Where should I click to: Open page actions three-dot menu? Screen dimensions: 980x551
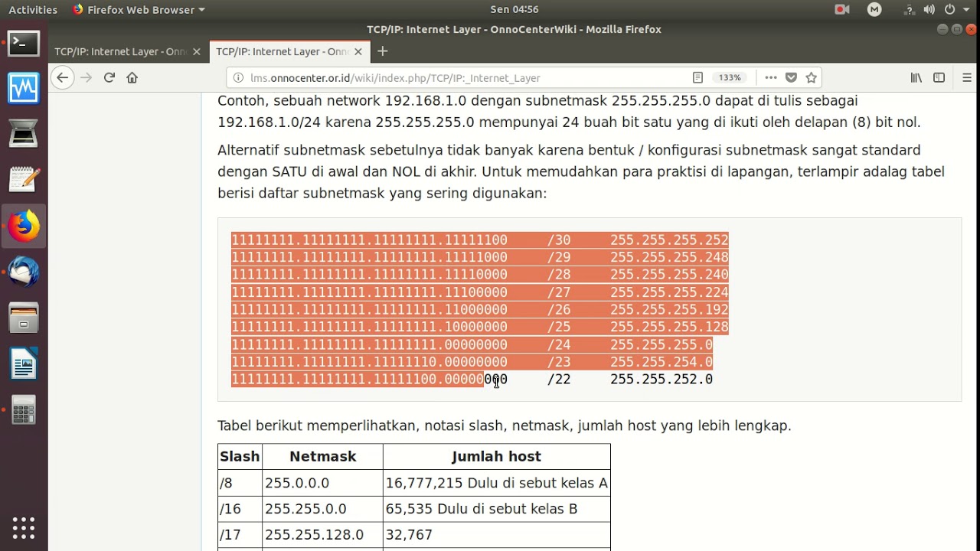pos(771,77)
